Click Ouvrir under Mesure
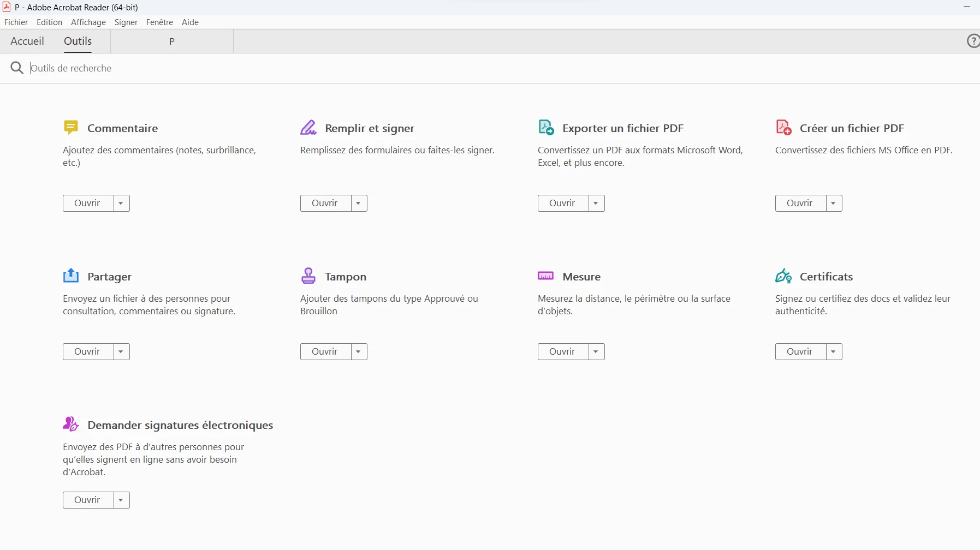The image size is (980, 550). (x=563, y=351)
